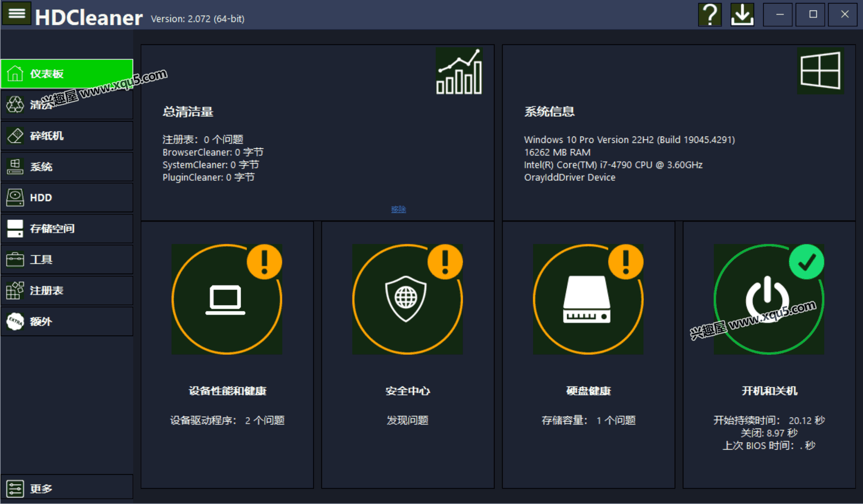
Task: Click the Windows logo in 系统信息 panel
Action: point(820,71)
